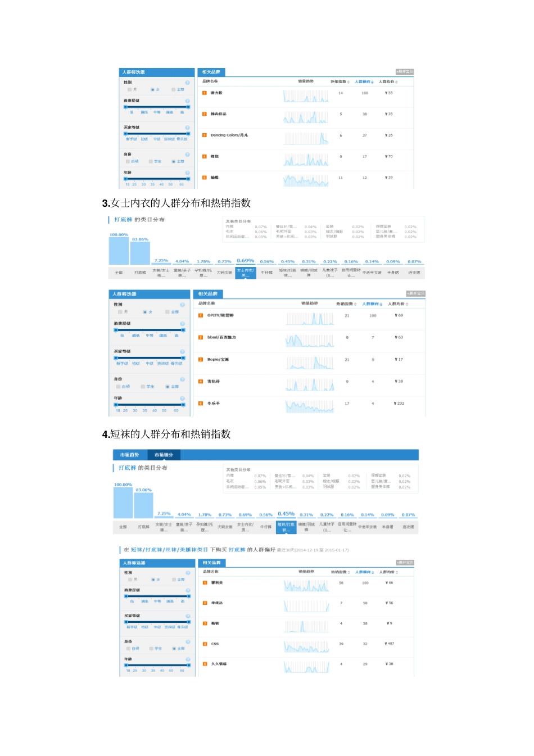Check the 白领 box in the topmost 人群筛选器 panel

click(x=128, y=161)
